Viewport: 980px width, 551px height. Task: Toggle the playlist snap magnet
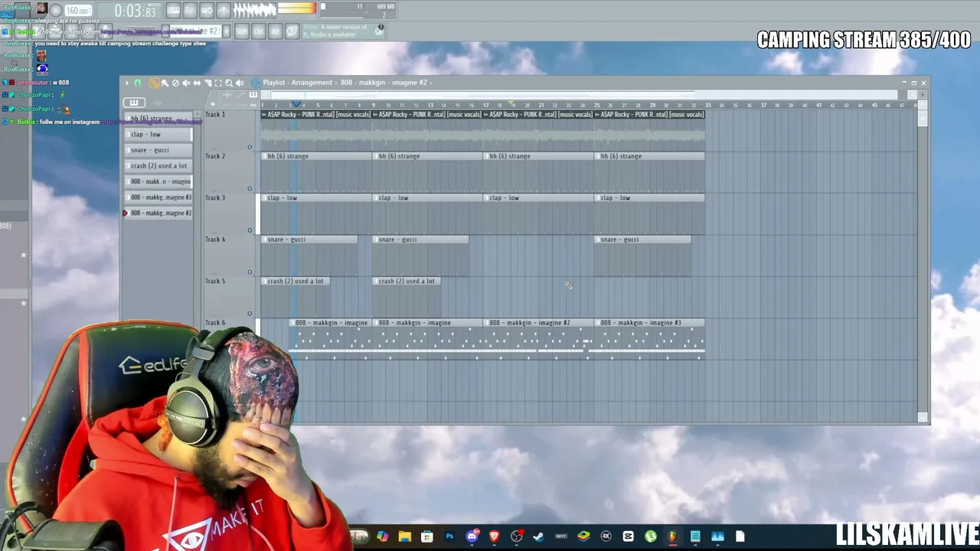tap(138, 83)
